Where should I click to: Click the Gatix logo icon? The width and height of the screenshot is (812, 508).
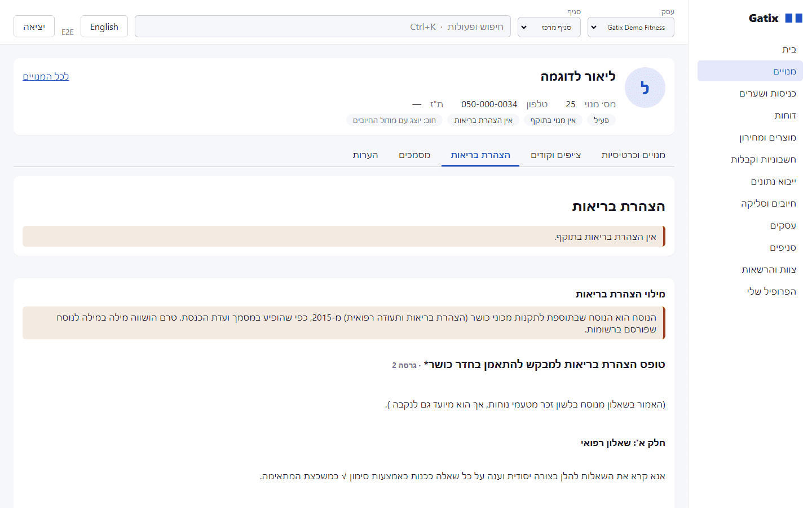pyautogui.click(x=793, y=18)
